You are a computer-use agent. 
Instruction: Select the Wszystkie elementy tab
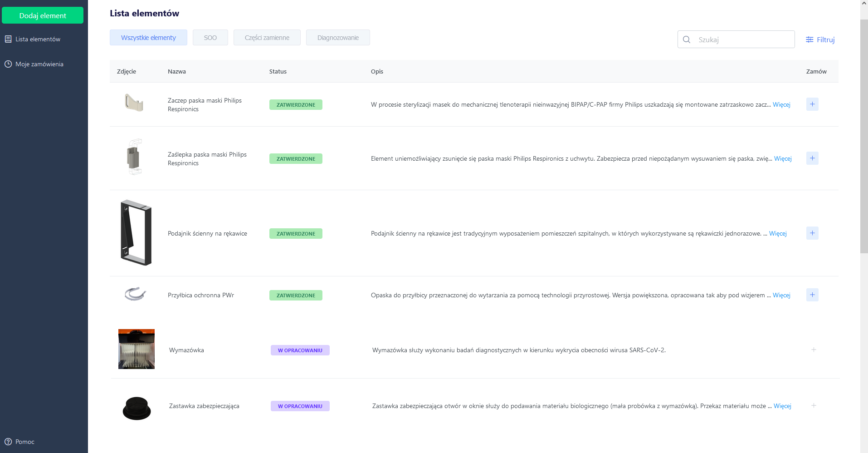pos(148,38)
